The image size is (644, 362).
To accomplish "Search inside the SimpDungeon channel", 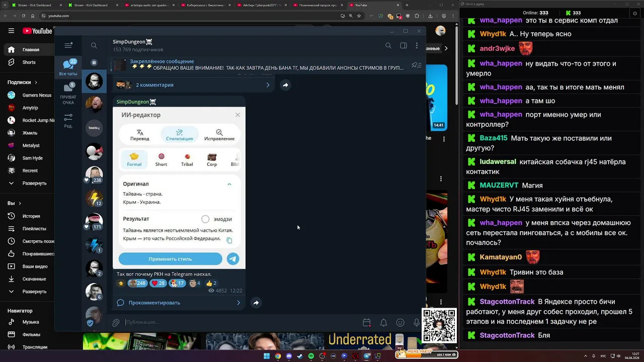I will click(x=388, y=45).
